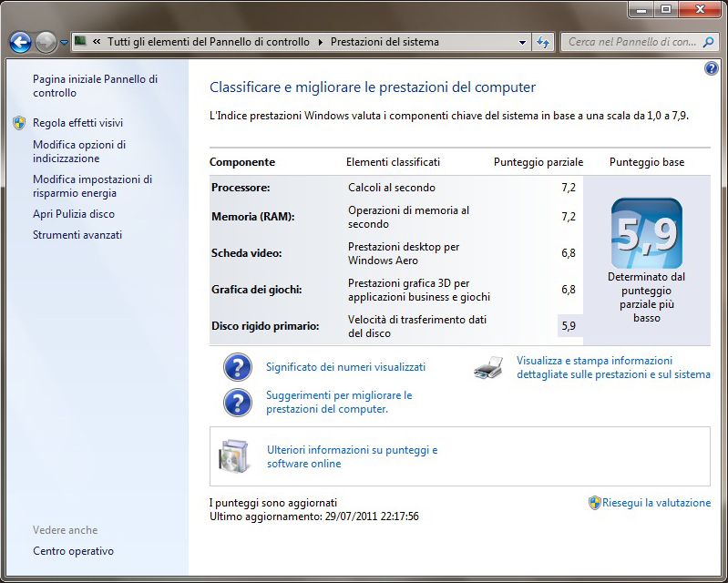Open 'Regola effetti visivi' link
Image resolution: width=728 pixels, height=583 pixels.
(78, 123)
